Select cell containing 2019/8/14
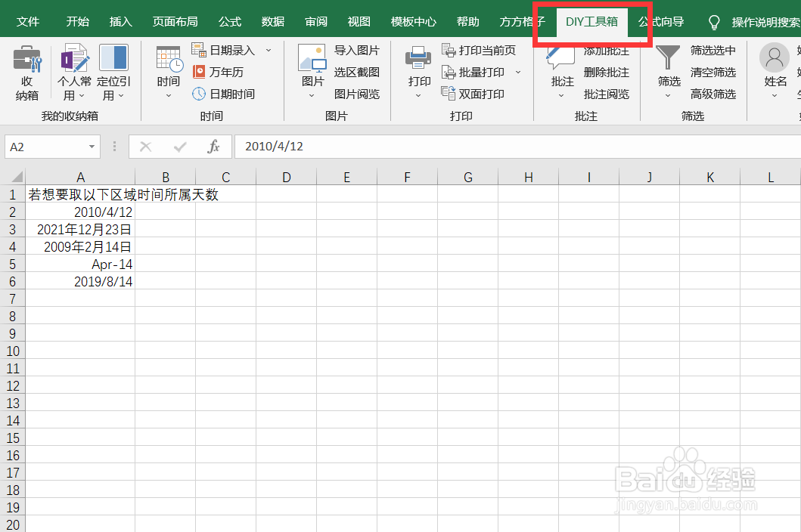801x532 pixels. [80, 281]
